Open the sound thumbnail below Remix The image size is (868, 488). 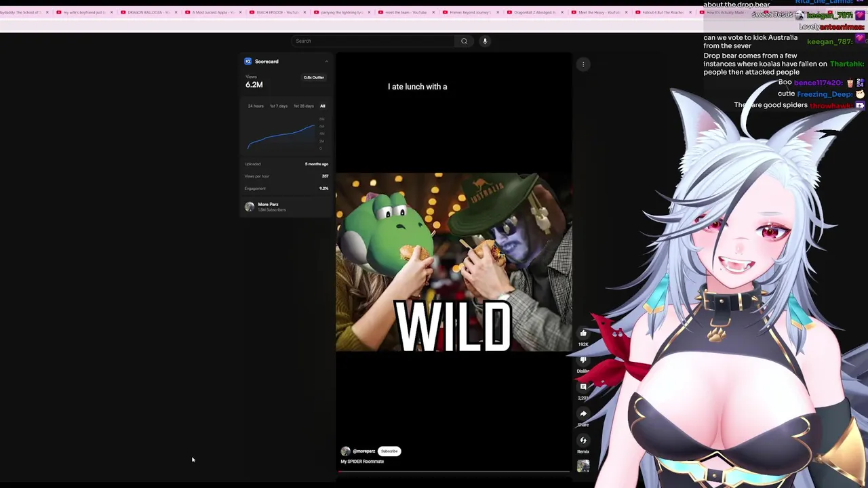[583, 466]
